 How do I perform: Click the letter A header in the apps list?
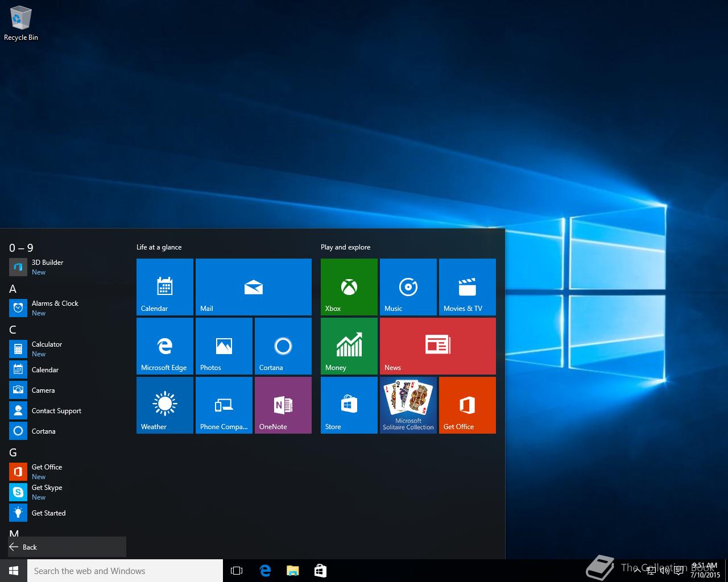[x=13, y=289]
